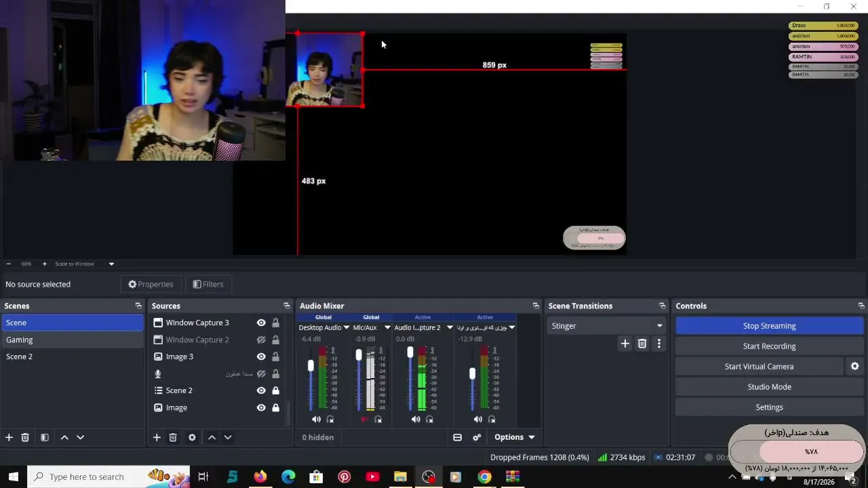Open Firefox from the taskbar
The width and height of the screenshot is (868, 488).
(260, 476)
